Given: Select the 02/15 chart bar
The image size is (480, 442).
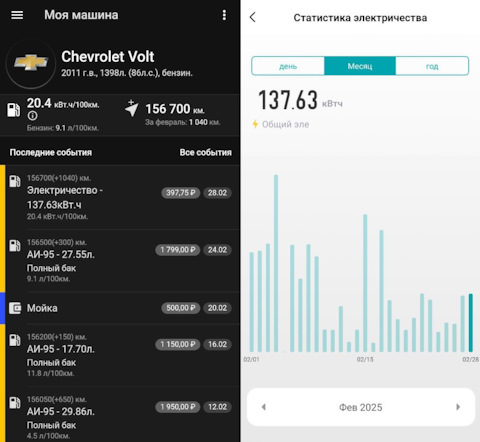Looking at the screenshot, I should pyautogui.click(x=365, y=283).
